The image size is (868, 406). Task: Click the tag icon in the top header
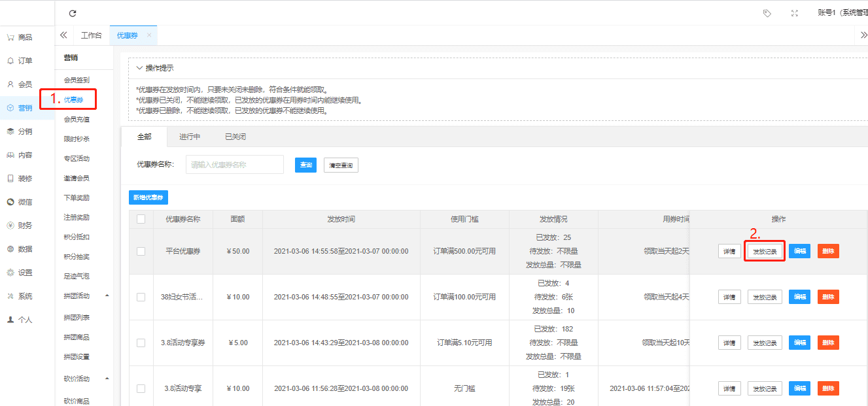[767, 13]
